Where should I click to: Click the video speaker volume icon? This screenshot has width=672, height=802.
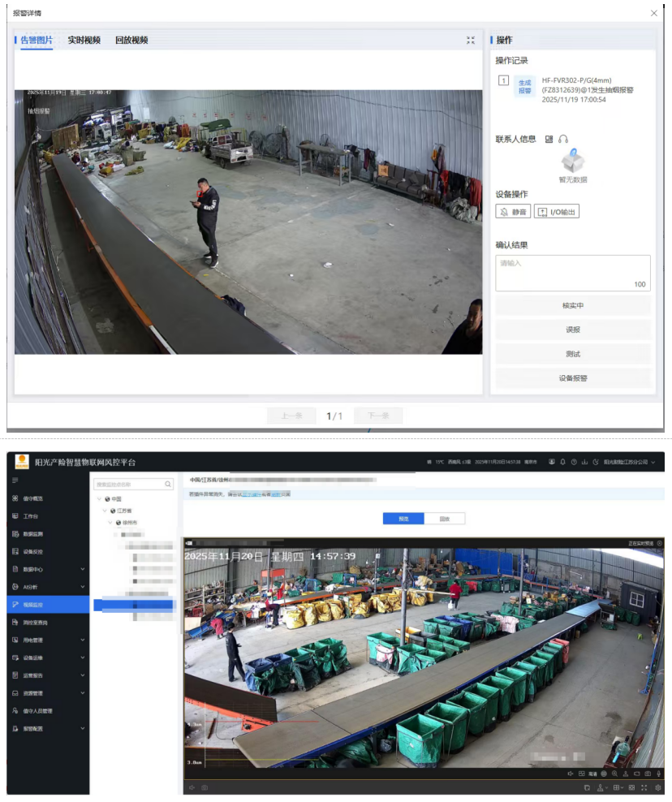pyautogui.click(x=571, y=774)
